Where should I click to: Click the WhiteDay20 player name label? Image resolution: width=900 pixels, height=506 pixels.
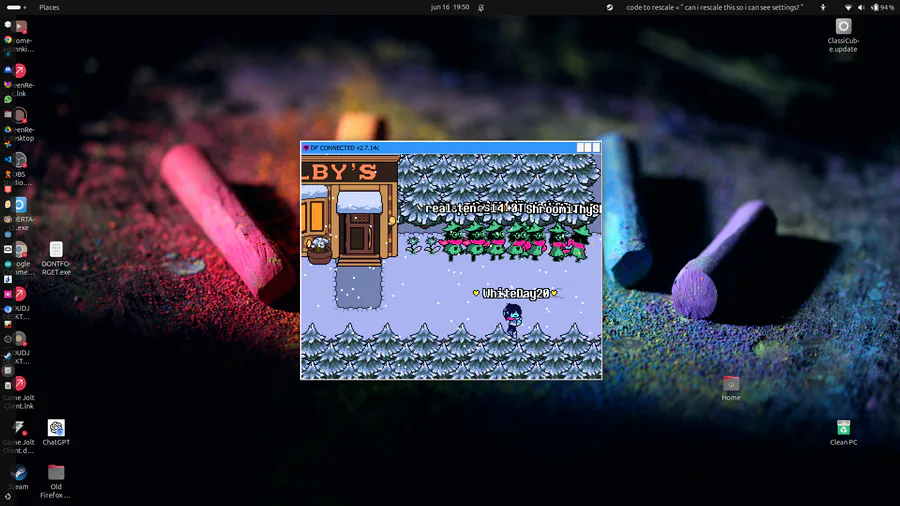coord(515,293)
